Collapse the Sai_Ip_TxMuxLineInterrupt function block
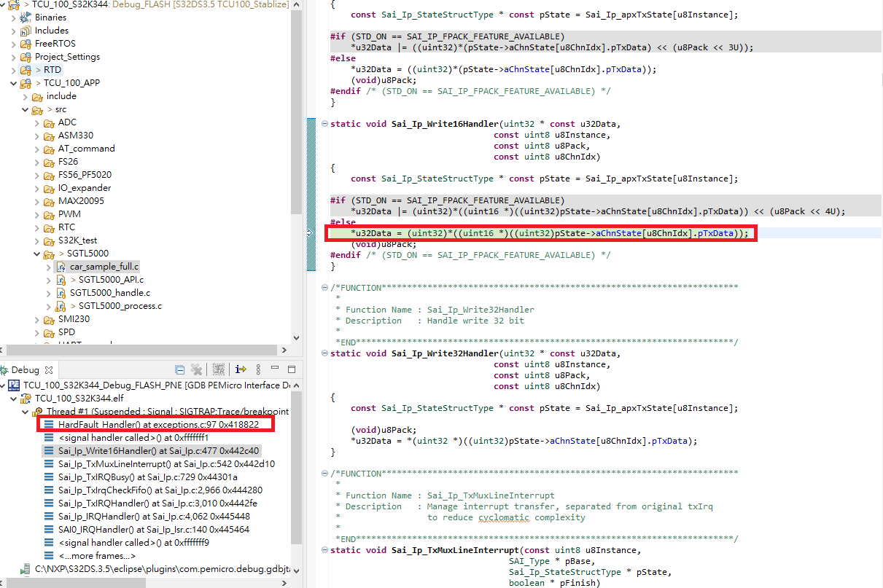The width and height of the screenshot is (883, 588). (323, 550)
